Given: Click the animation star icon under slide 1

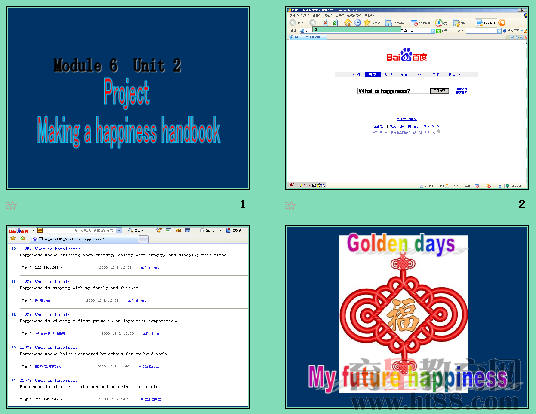Looking at the screenshot, I should pos(11,205).
